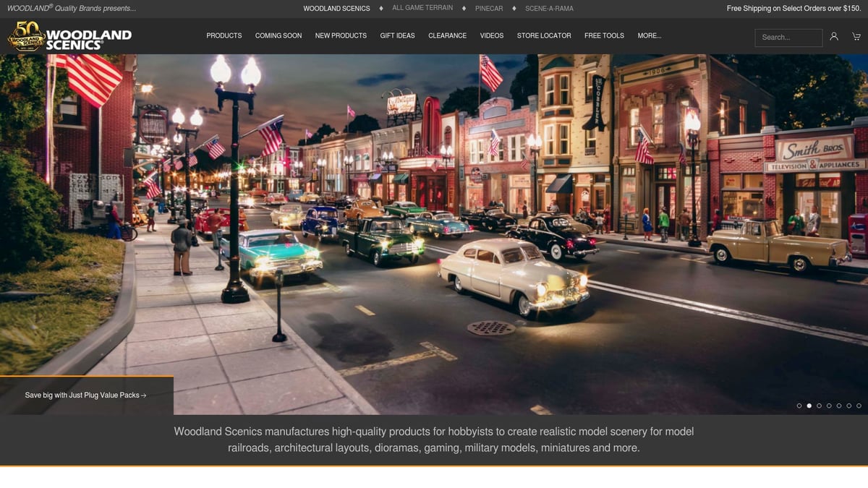Visit the ALL GAME TERRAIN brand link
The height and width of the screenshot is (488, 868).
422,8
